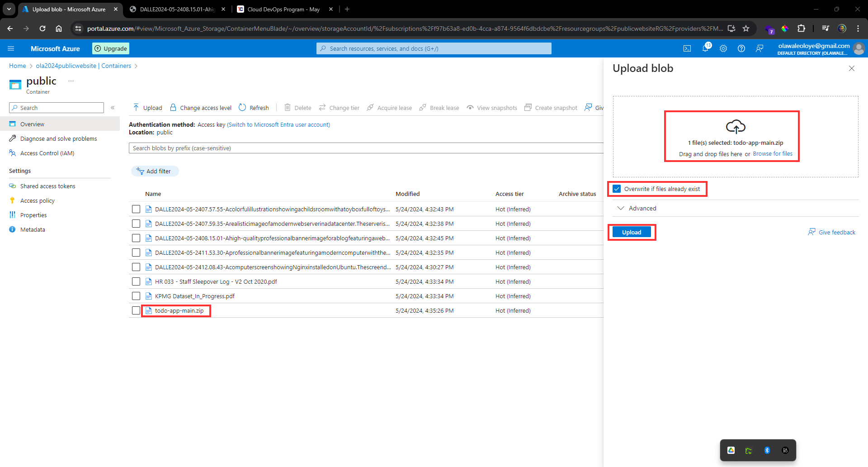The height and width of the screenshot is (467, 868).
Task: Click the Upload toolbar command
Action: click(147, 108)
